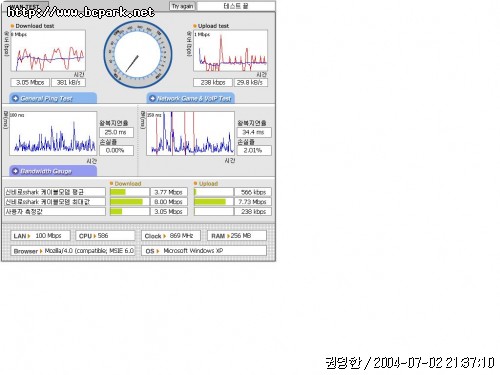Open the General Ping Test tab
500x375 pixels.
coord(53,98)
